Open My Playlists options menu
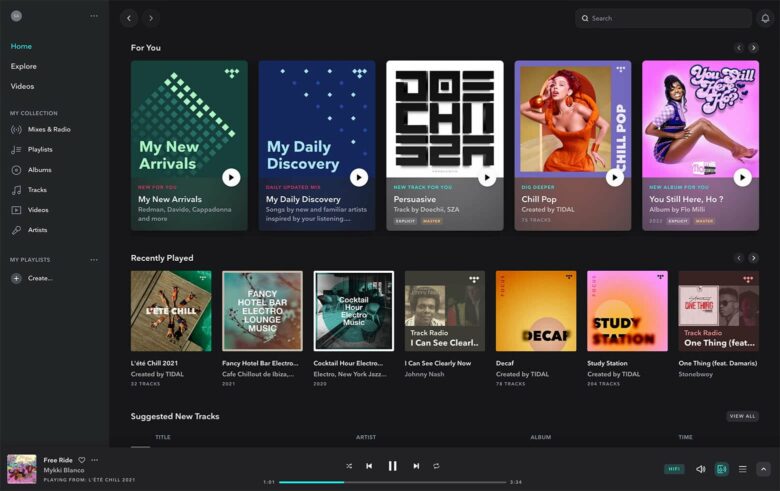The width and height of the screenshot is (780, 491). pos(94,260)
